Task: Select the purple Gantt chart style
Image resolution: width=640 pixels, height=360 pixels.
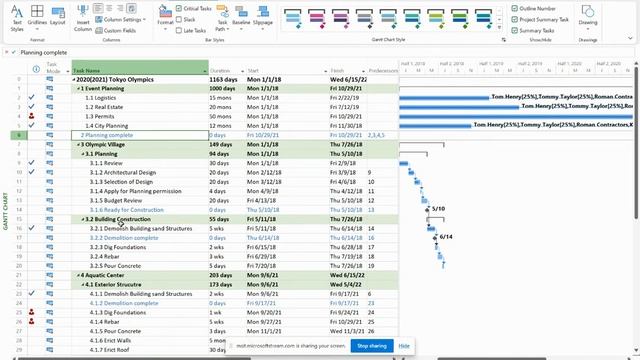Action: [x=341, y=19]
